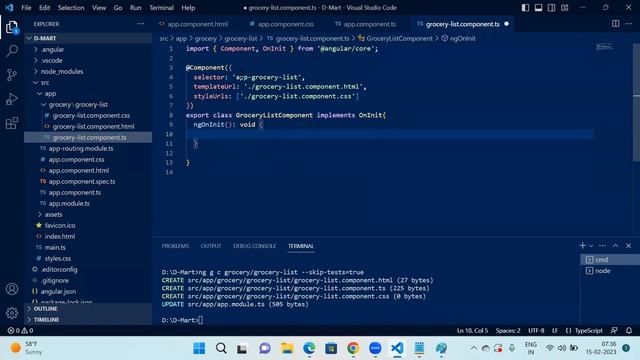Toggle secondary side bar layout icon
The width and height of the screenshot is (640, 360).
(551, 8)
